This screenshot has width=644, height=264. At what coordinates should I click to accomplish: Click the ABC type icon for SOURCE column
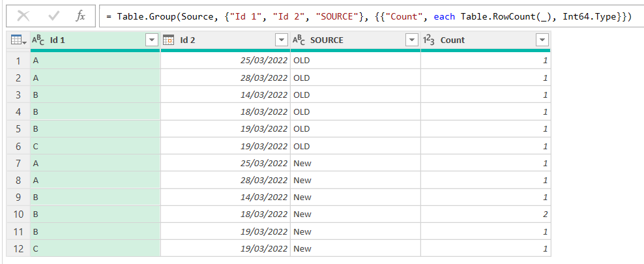click(x=299, y=40)
